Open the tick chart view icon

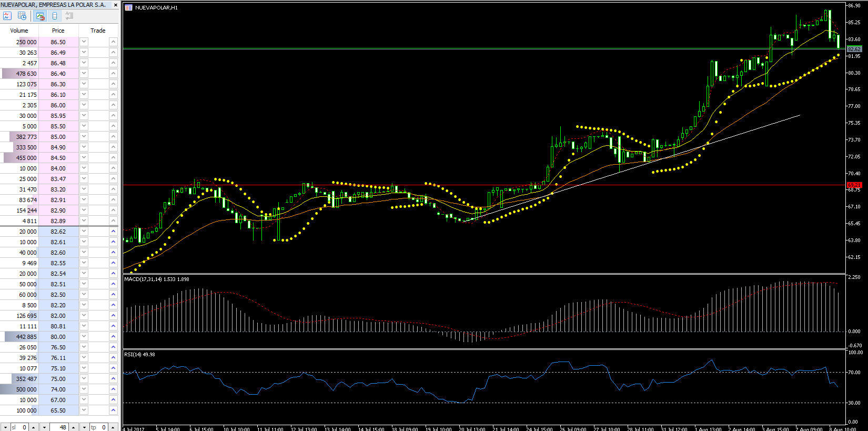pyautogui.click(x=7, y=16)
